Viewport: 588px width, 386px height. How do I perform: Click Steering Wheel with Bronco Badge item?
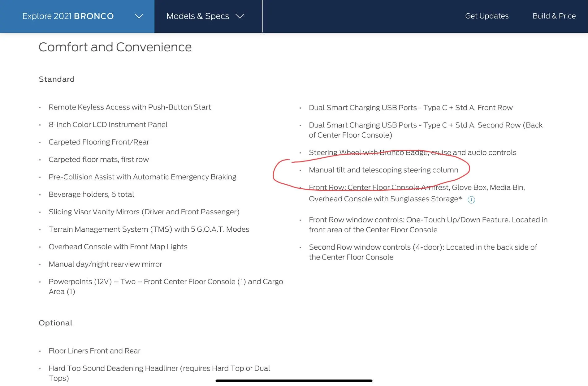click(x=413, y=153)
